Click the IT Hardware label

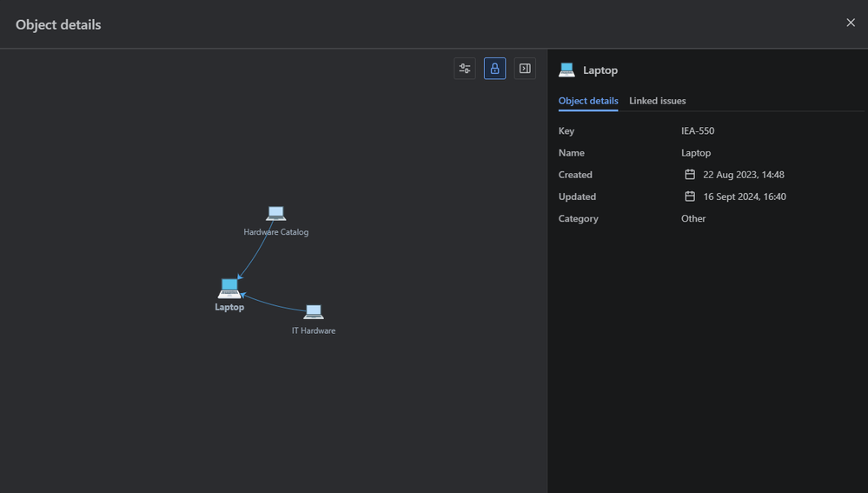coord(314,330)
